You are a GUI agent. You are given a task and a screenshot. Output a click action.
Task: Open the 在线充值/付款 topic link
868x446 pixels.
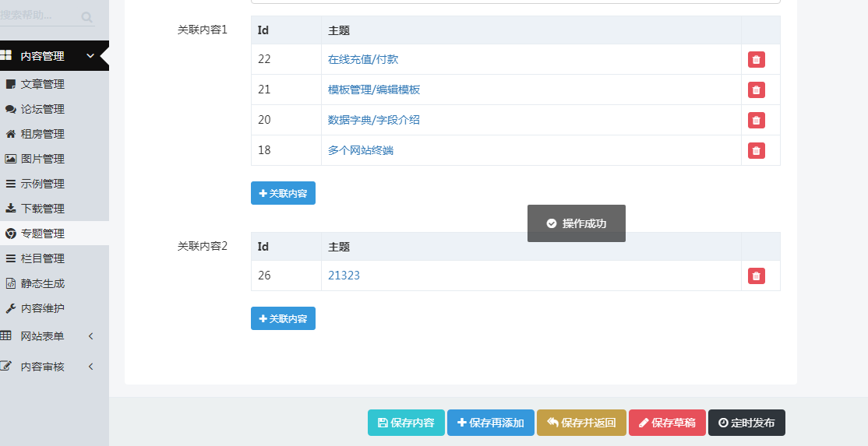click(x=363, y=59)
